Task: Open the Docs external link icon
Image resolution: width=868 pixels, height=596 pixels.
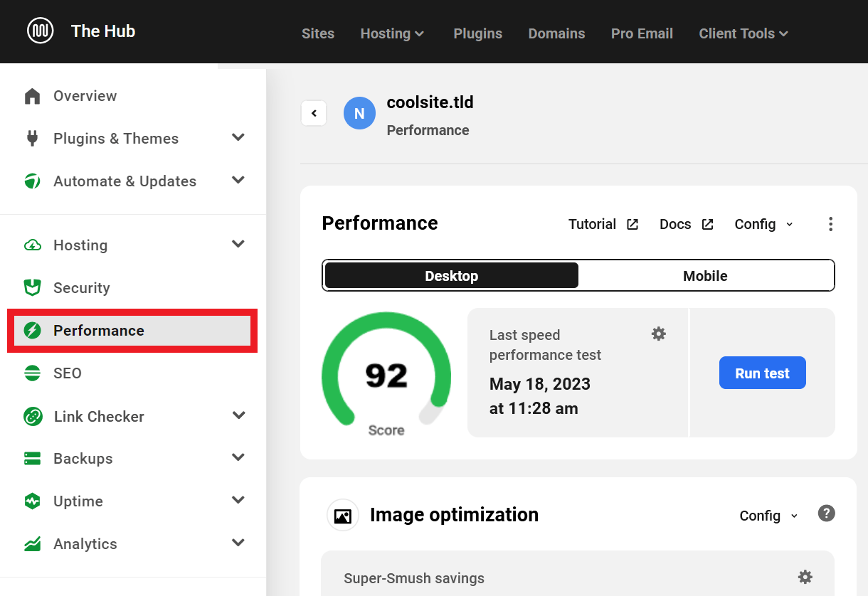Action: click(x=707, y=224)
